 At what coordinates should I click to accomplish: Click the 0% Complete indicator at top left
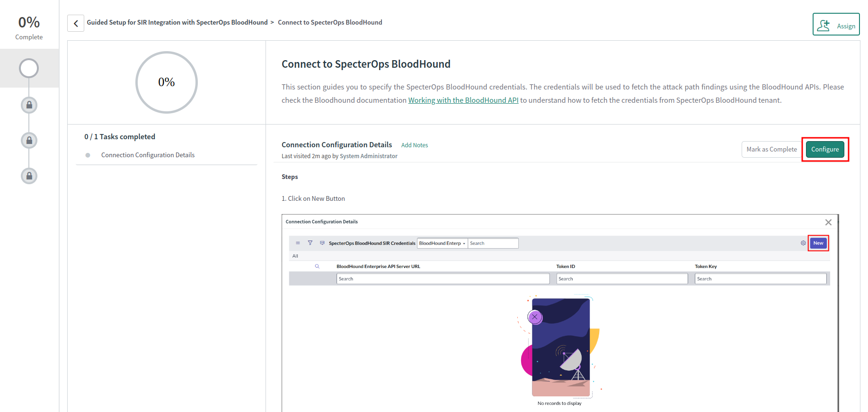point(29,27)
